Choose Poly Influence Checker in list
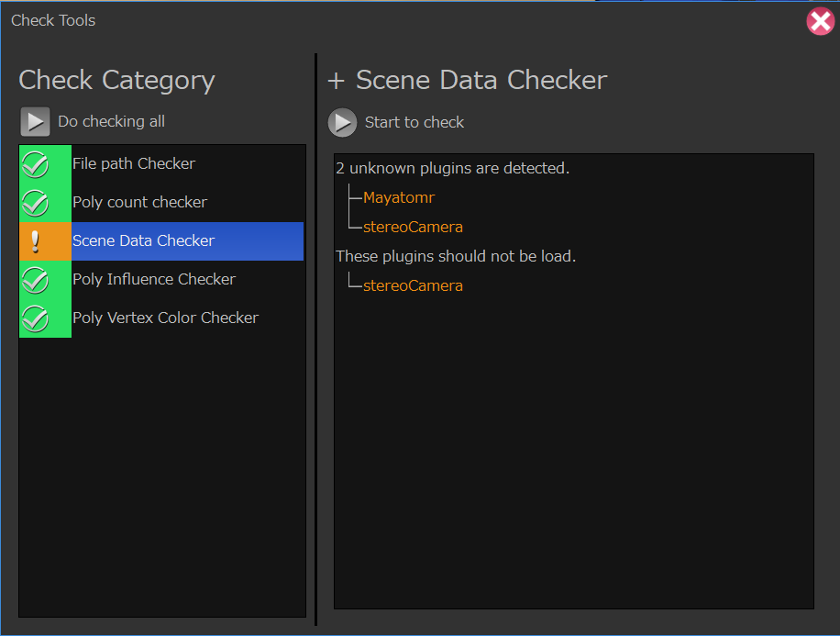The width and height of the screenshot is (840, 636). (154, 280)
